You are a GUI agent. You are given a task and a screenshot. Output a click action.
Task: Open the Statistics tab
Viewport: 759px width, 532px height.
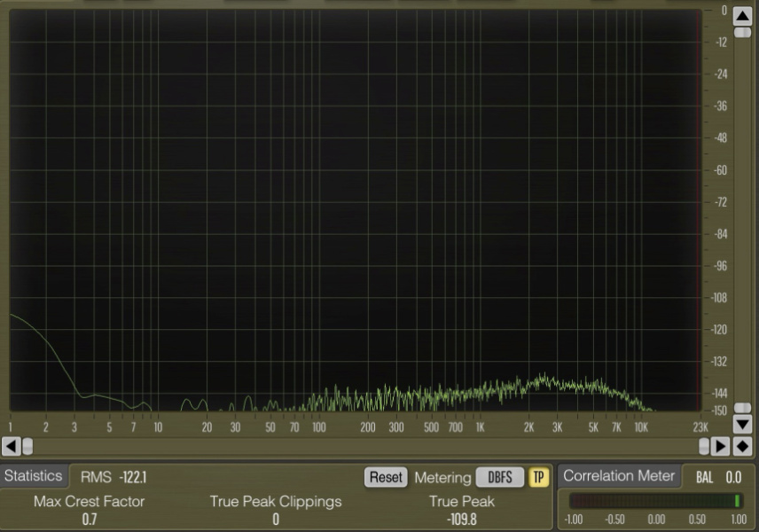(x=34, y=476)
